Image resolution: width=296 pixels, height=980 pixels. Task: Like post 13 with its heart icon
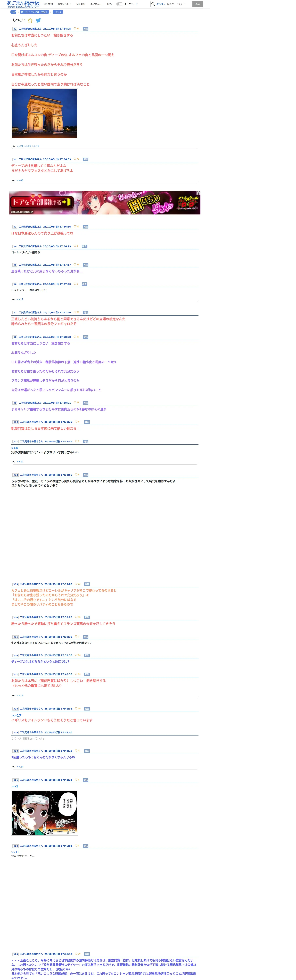76,584
